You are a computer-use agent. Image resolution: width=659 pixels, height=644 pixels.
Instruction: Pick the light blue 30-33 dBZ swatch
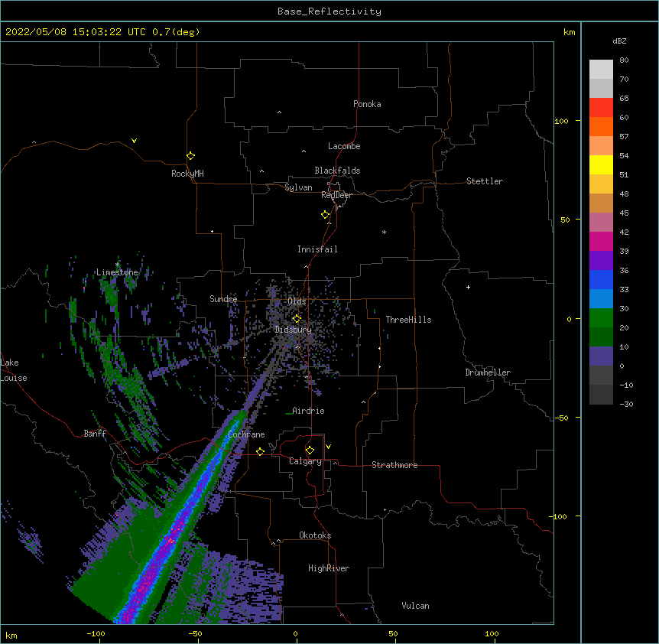(x=601, y=299)
